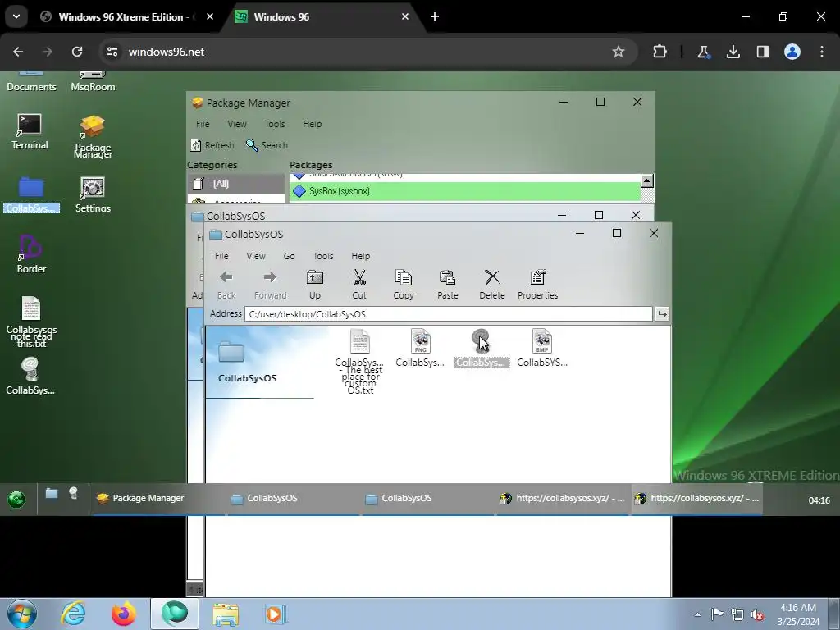840x630 pixels.
Task: Select the CollabSys folder on desktop
Action: [x=31, y=194]
